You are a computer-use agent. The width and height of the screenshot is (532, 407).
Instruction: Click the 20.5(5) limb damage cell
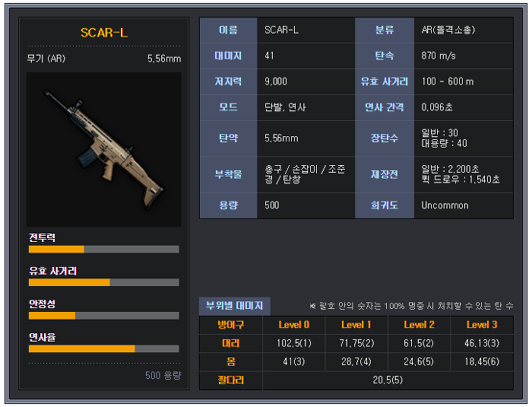click(388, 380)
